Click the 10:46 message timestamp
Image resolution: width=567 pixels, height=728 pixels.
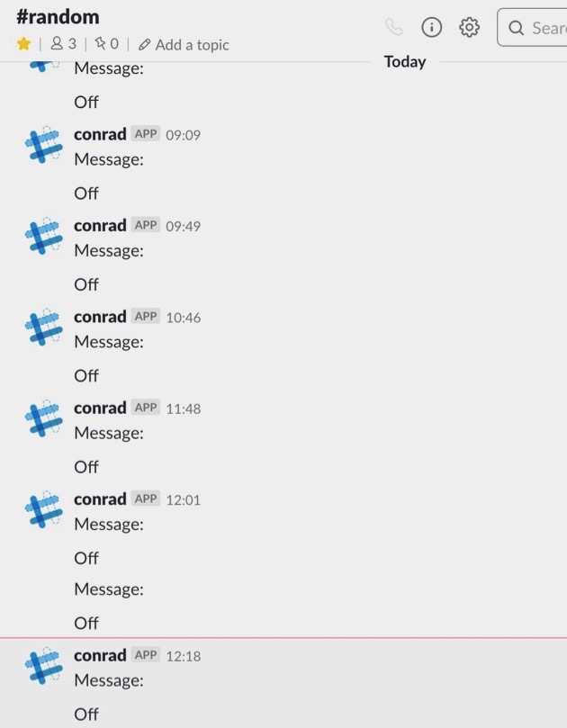coord(184,318)
